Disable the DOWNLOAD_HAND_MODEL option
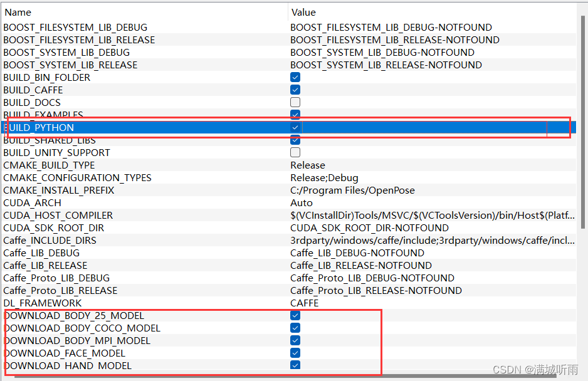 coord(295,365)
